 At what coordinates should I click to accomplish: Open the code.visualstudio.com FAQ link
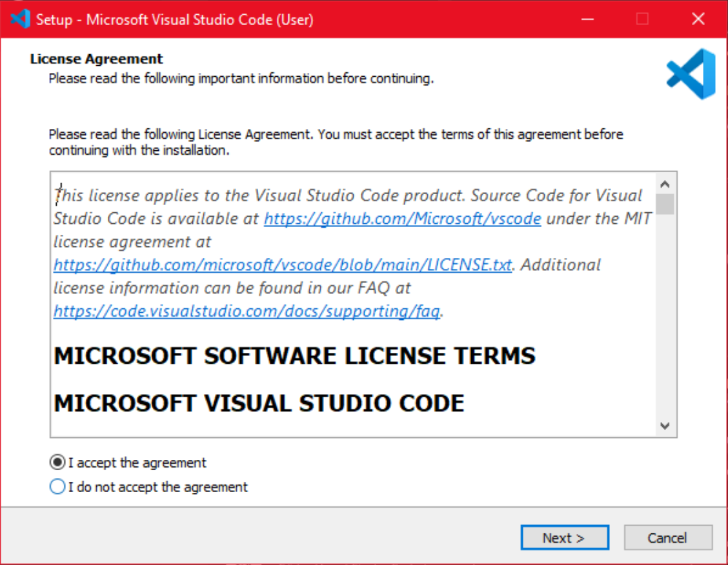247,312
